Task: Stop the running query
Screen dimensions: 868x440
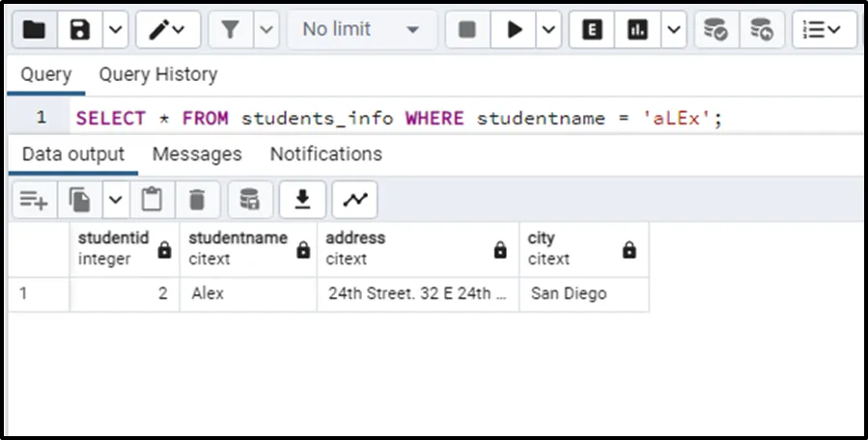Action: click(467, 30)
